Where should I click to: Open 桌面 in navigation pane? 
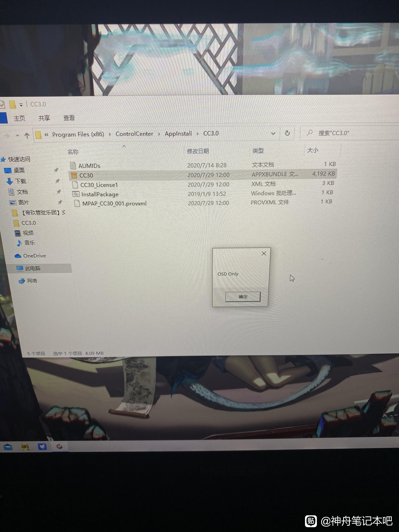tap(19, 170)
